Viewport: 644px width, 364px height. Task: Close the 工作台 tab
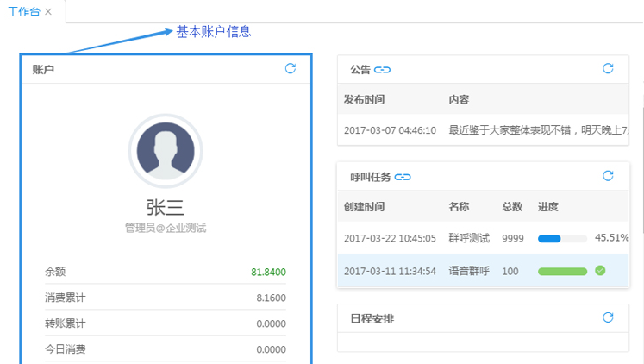pyautogui.click(x=48, y=11)
